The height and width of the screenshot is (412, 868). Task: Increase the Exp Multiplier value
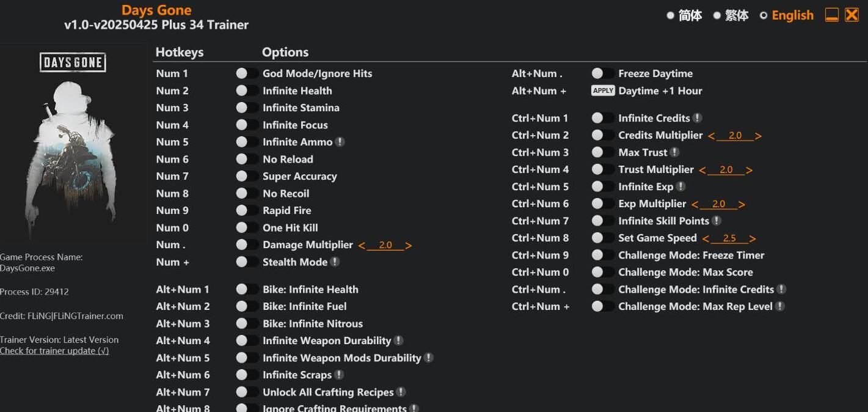[x=742, y=204]
